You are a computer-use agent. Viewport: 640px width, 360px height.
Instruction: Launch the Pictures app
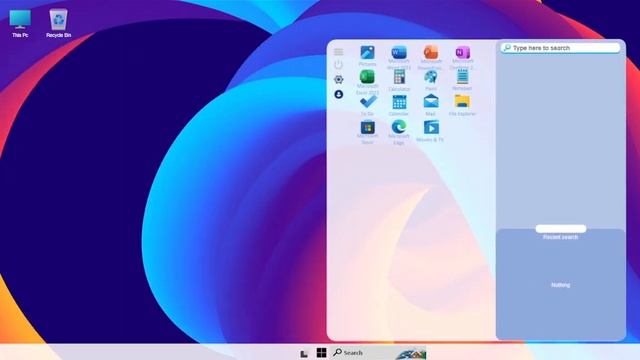click(367, 56)
